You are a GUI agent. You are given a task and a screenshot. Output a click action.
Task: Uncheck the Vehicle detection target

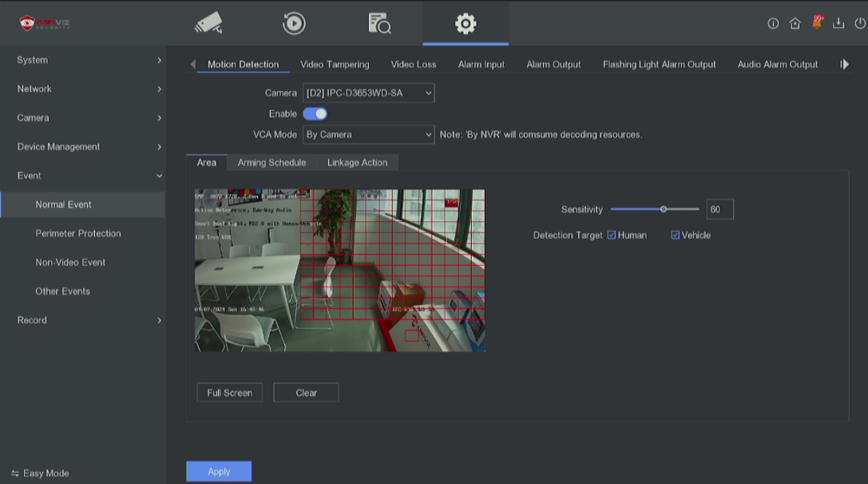[x=676, y=236]
